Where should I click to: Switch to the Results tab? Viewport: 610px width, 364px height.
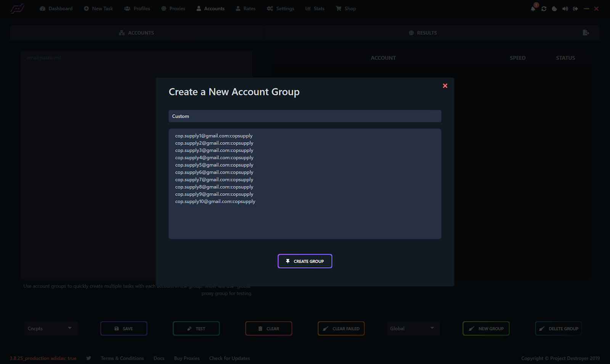coord(423,33)
